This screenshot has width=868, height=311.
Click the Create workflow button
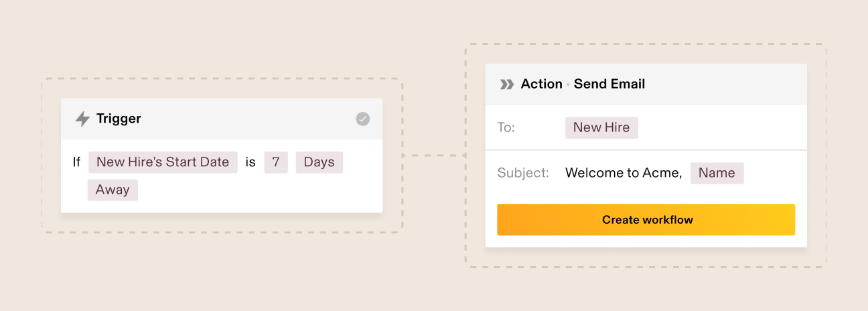[646, 220]
